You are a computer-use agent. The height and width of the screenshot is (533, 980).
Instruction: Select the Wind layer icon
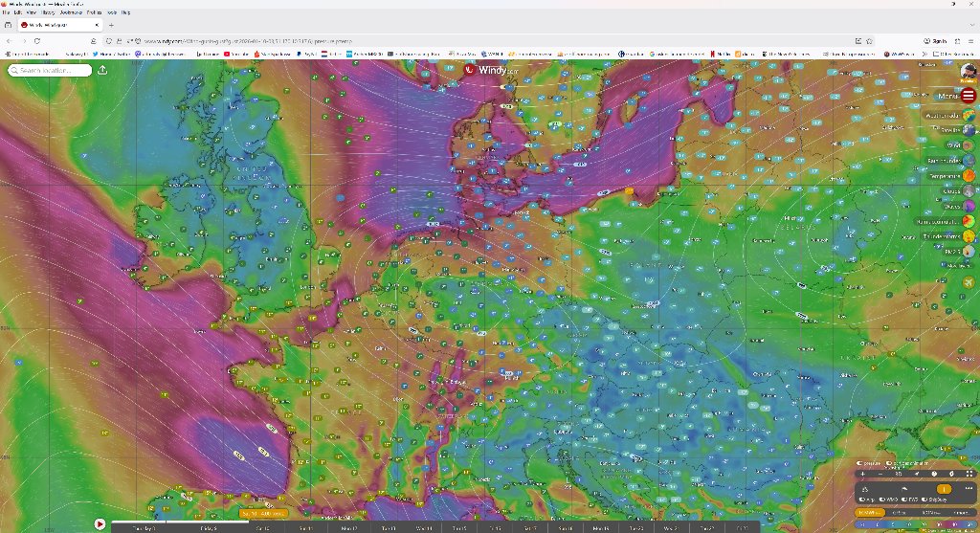click(x=968, y=144)
